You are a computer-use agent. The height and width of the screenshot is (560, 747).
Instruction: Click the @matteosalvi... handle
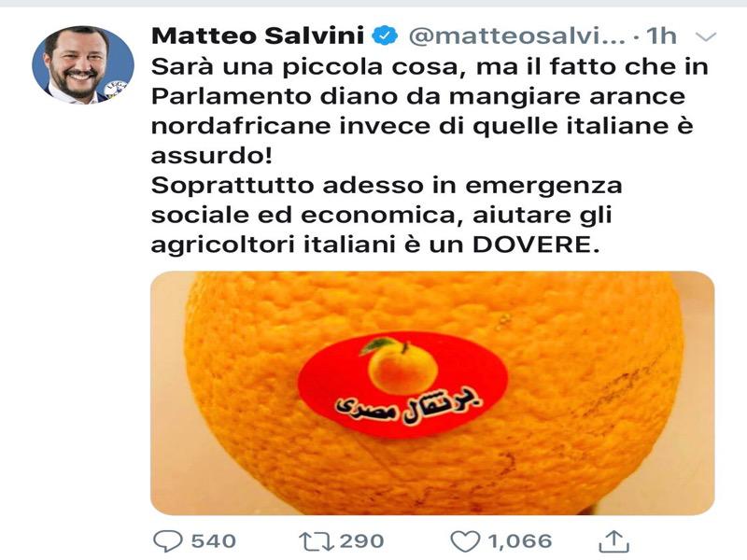517,36
